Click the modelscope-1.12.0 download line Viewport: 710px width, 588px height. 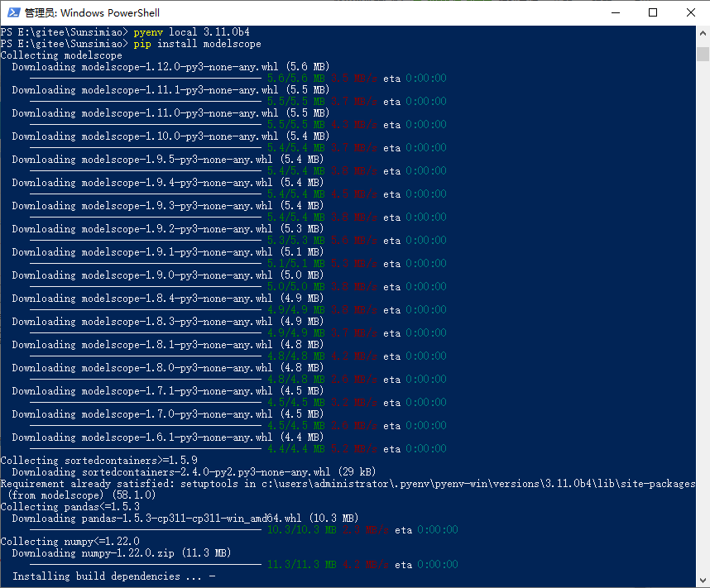click(x=170, y=67)
